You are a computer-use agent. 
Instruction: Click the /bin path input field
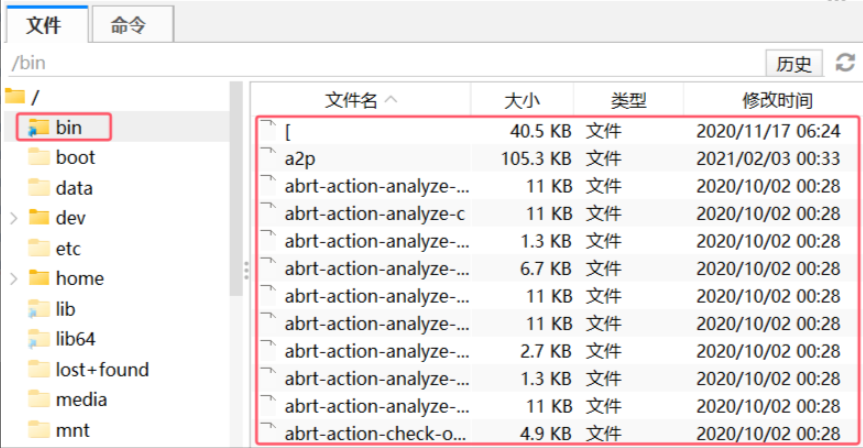380,64
